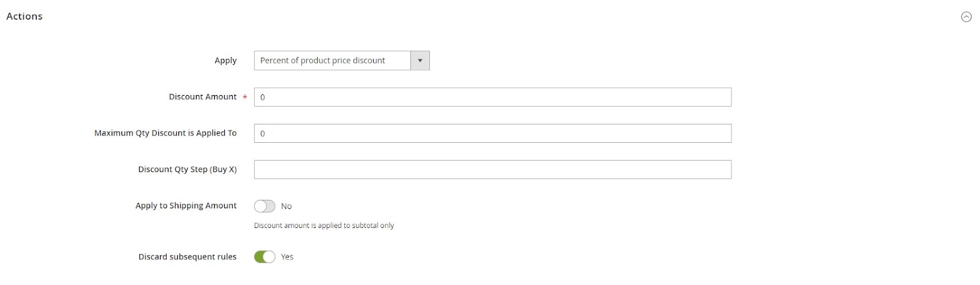This screenshot has height=285, width=980.
Task: Click the "Yes" text beside the discard rules toggle
Action: (287, 257)
